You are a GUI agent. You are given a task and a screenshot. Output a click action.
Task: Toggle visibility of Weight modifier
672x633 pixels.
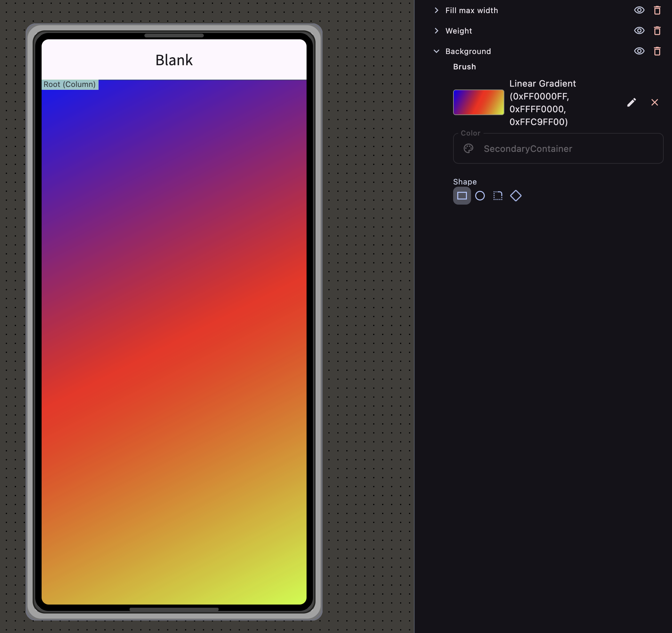tap(639, 31)
